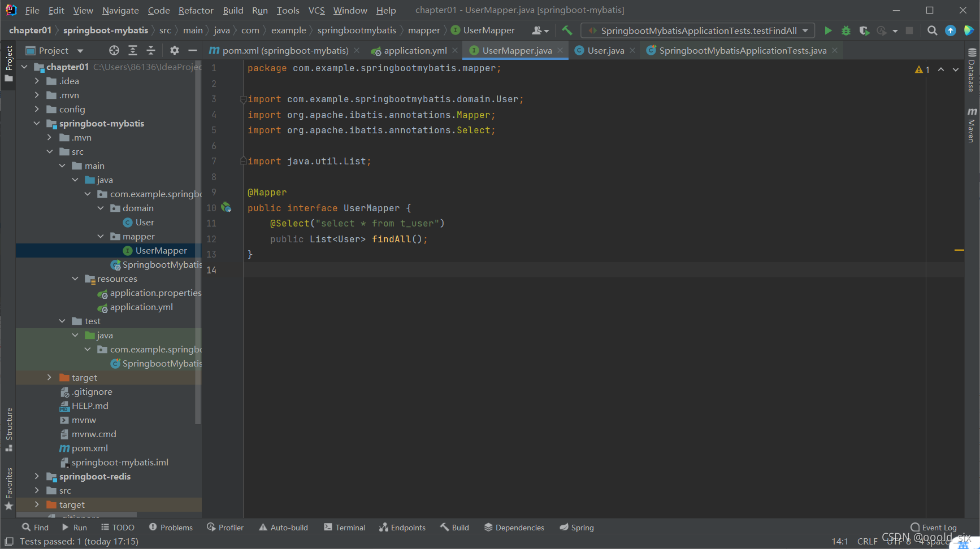Expand the config folder
The height and width of the screenshot is (549, 980).
[x=37, y=109]
